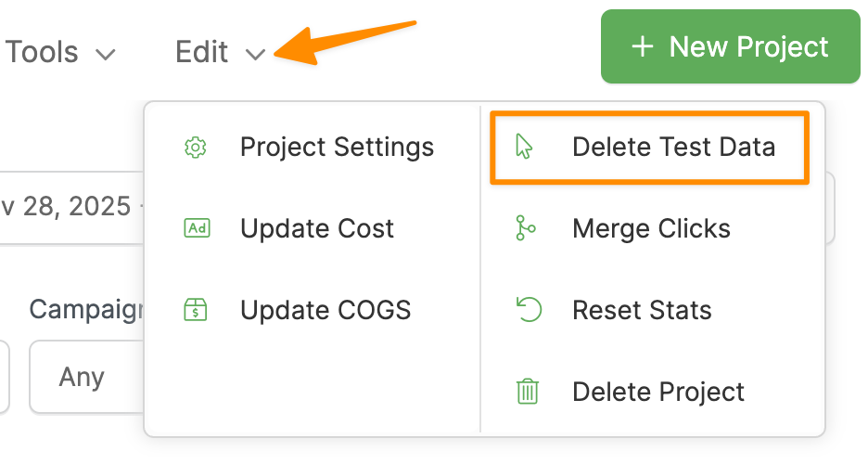This screenshot has width=868, height=464.
Task: Select the Update COGS menu option
Action: click(325, 311)
